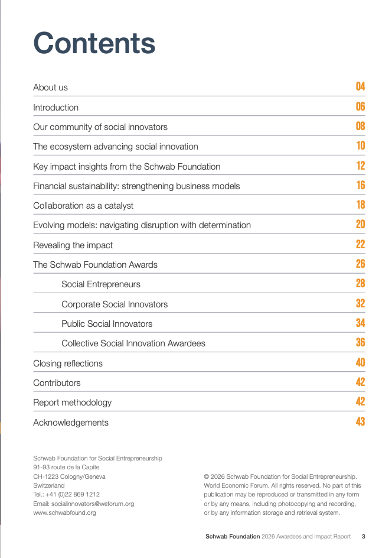Select the Social Entrepreneurs sub-entry
This screenshot has height=558, width=392.
coord(101,284)
